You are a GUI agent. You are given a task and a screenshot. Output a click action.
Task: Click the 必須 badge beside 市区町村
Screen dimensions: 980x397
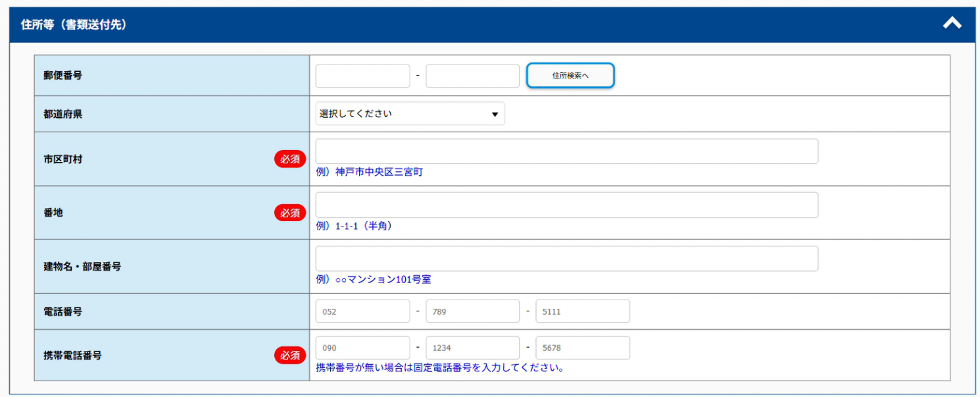[x=290, y=159]
